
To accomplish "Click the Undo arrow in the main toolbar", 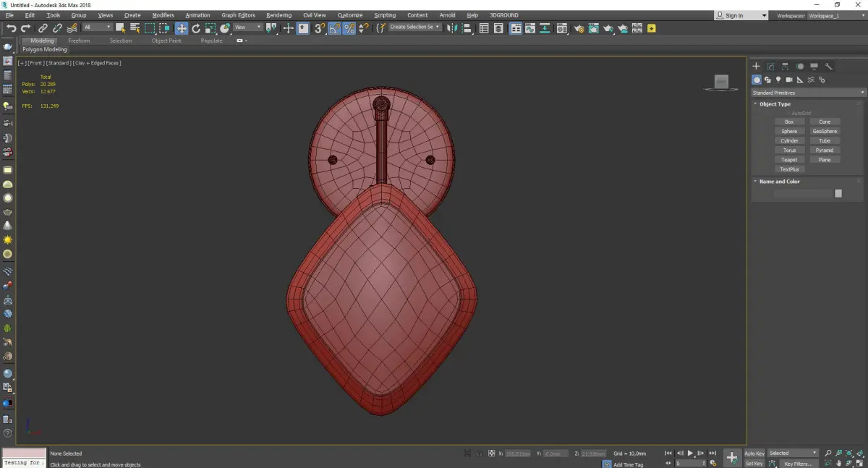I will point(11,28).
